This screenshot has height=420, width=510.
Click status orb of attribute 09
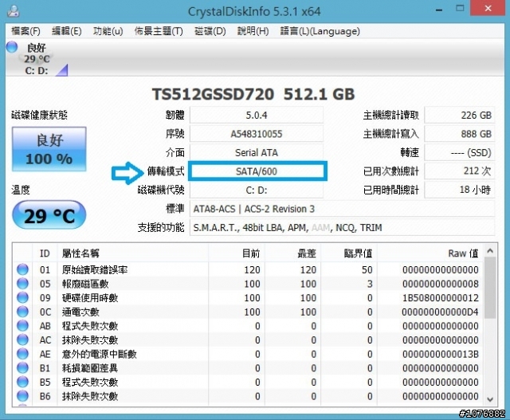pyautogui.click(x=22, y=297)
